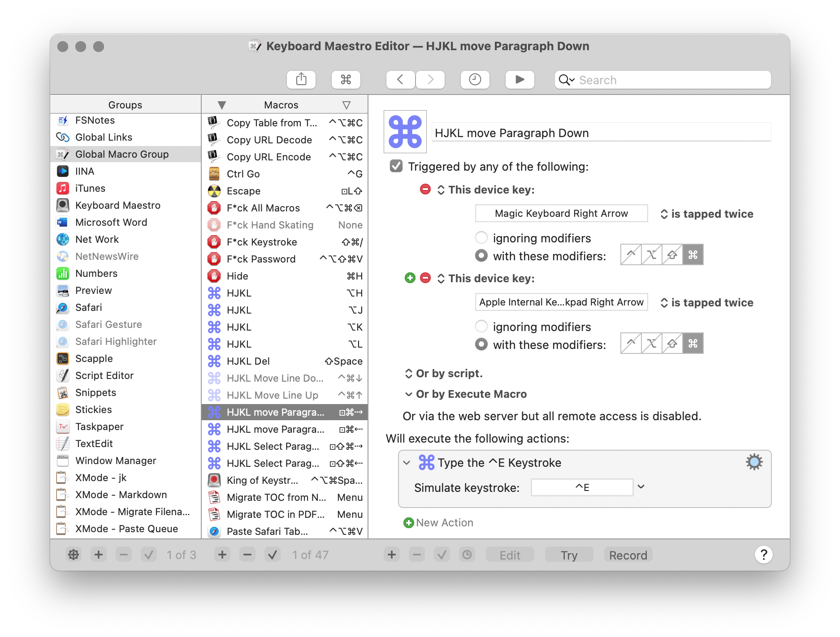Collapse the Or by Execute Macro section
The width and height of the screenshot is (840, 637).
click(408, 394)
